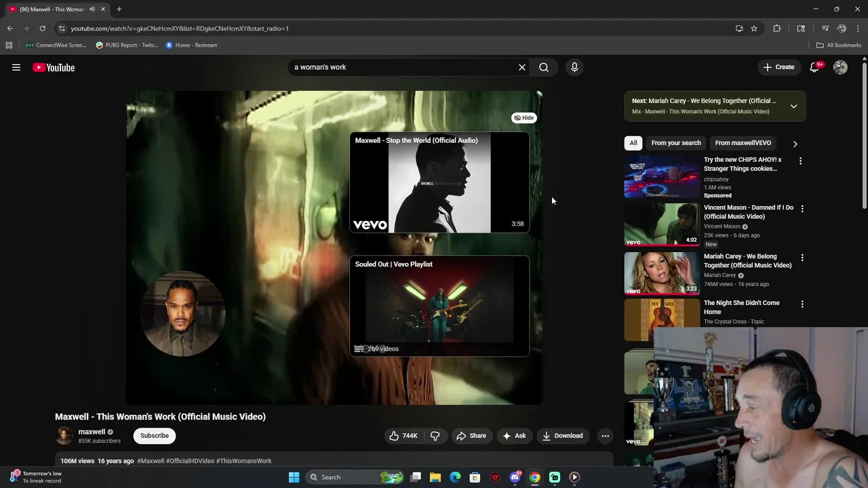
Task: Open the maxwell channel avatar
Action: [x=64, y=436]
